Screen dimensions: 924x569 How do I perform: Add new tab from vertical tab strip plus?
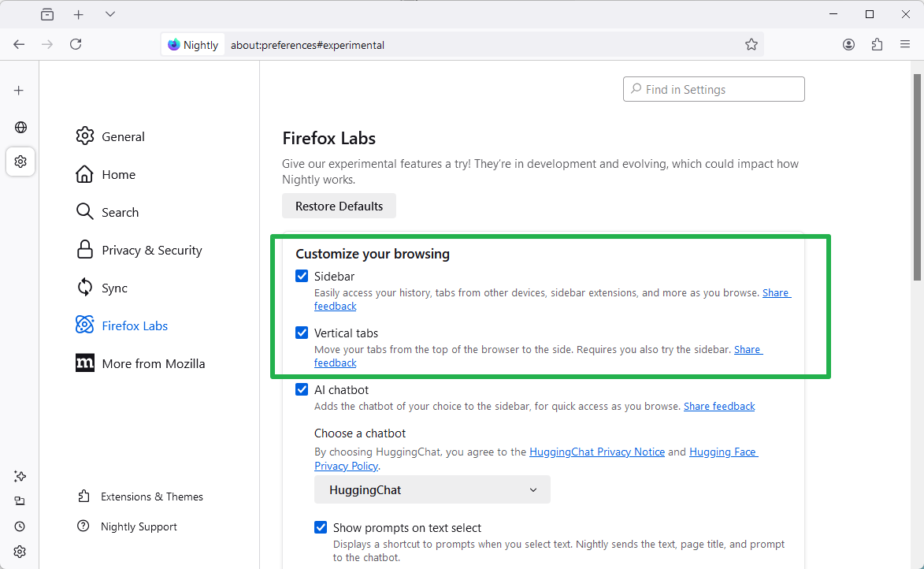coord(19,90)
